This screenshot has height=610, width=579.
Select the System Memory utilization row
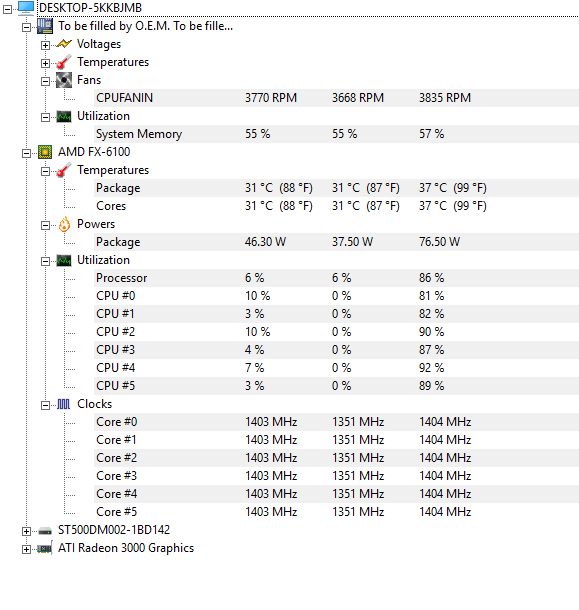click(x=336, y=134)
